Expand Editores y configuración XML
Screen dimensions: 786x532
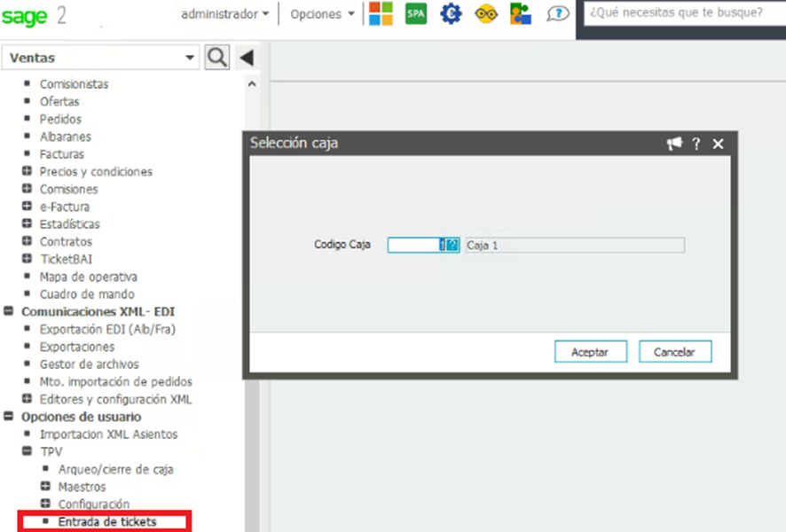pos(28,399)
